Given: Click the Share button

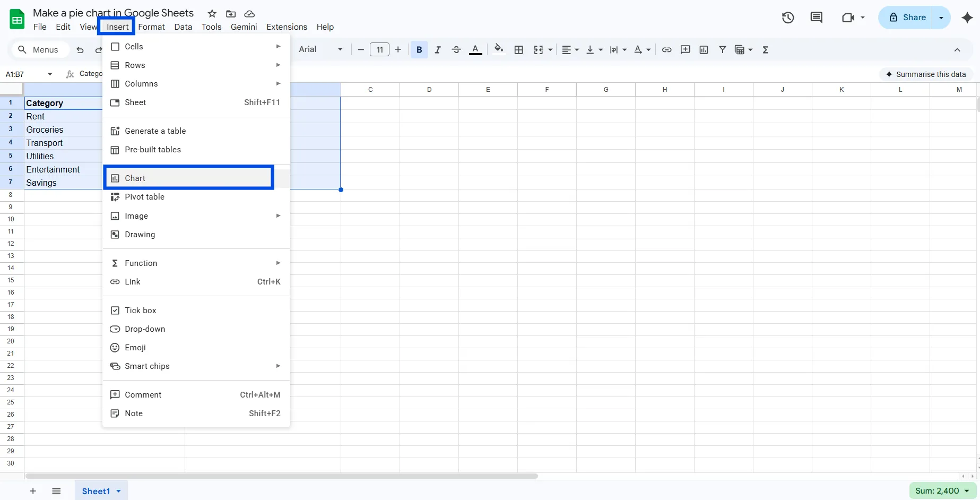Looking at the screenshot, I should [907, 18].
